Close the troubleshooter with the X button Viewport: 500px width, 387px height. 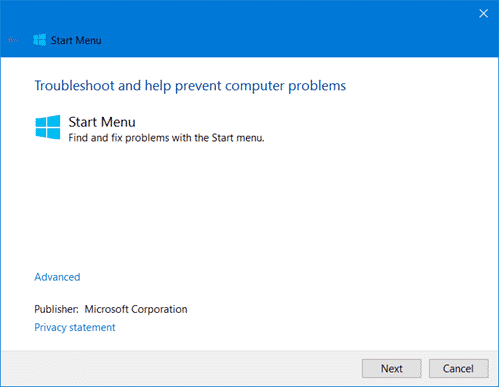click(x=483, y=14)
